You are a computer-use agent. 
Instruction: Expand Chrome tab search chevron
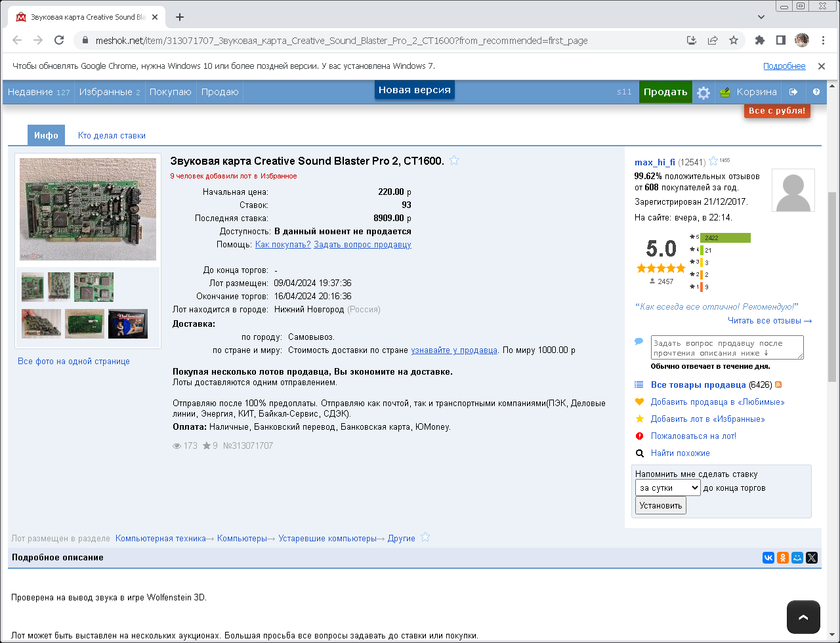click(x=761, y=17)
